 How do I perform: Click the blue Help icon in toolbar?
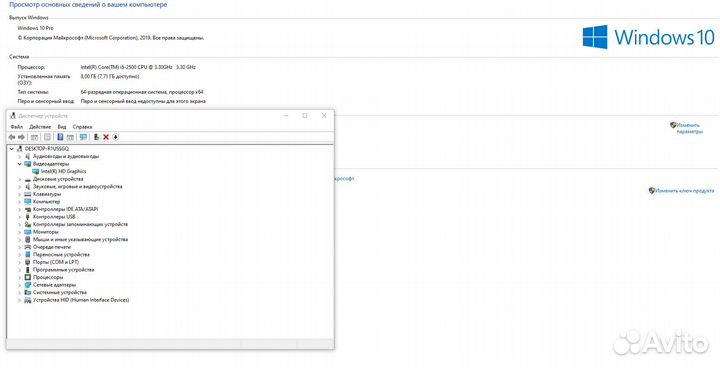click(60, 137)
